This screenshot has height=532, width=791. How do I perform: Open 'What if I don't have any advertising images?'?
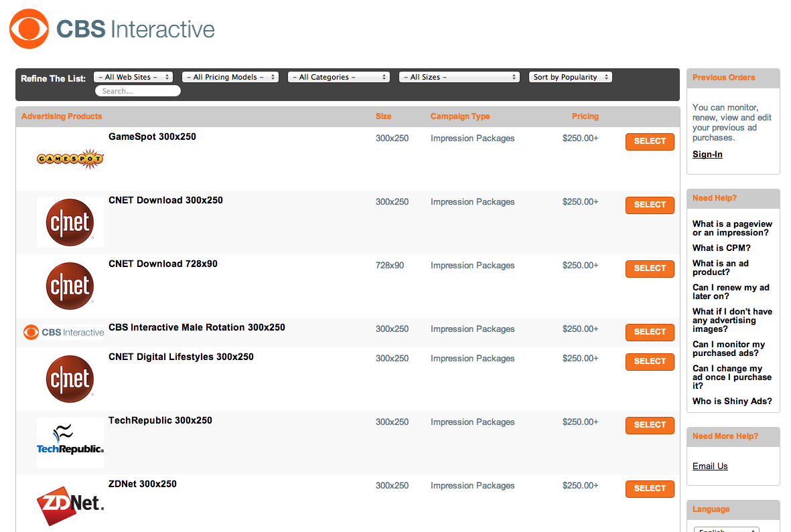pyautogui.click(x=732, y=321)
